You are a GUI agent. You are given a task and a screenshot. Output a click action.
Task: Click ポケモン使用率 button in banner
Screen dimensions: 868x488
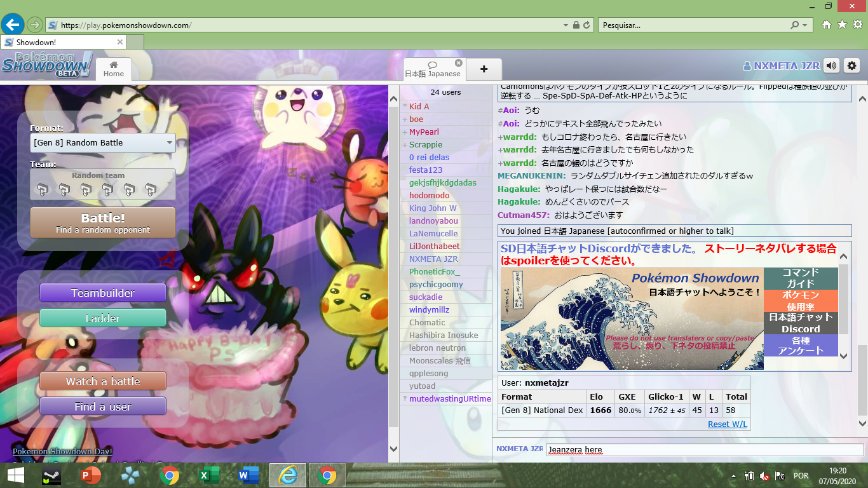[801, 301]
